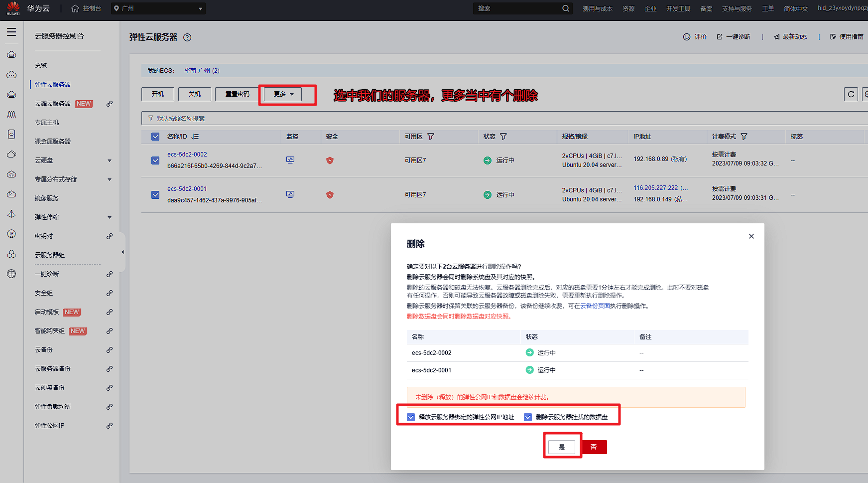The image size is (868, 483).
Task: Expand the 云硬盘 sidebar item
Action: 110,161
